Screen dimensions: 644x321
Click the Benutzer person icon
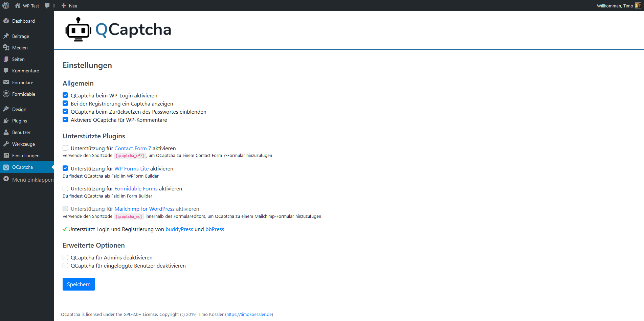point(6,132)
